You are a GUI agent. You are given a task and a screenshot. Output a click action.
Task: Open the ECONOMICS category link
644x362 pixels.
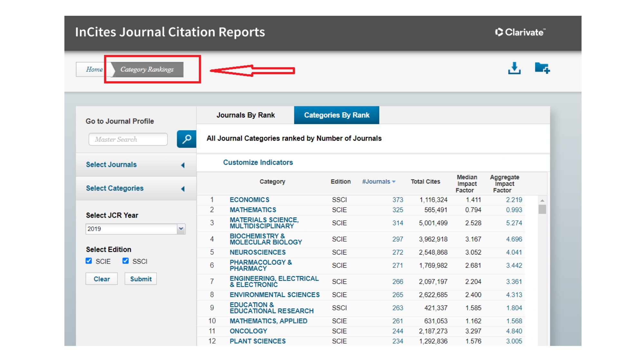(x=250, y=200)
